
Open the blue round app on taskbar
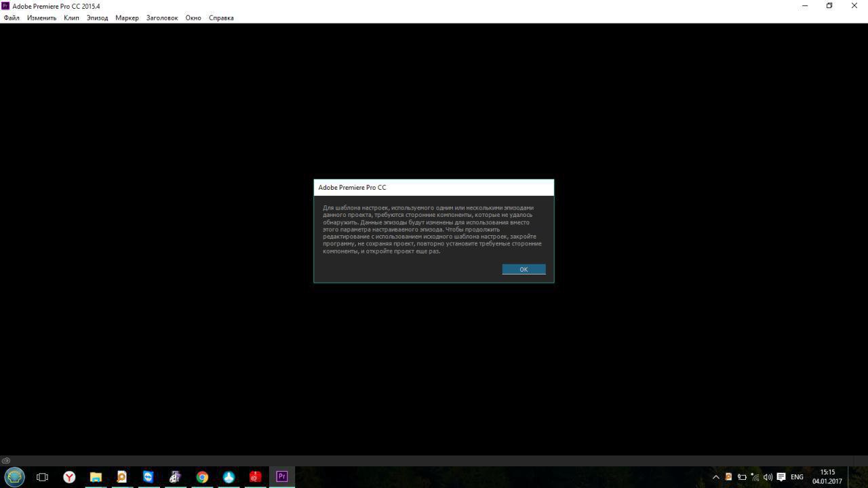(x=229, y=476)
